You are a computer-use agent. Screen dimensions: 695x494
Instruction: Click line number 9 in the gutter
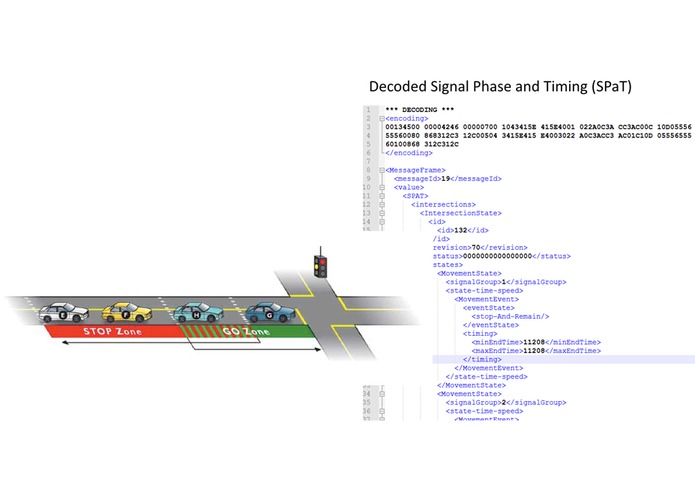coord(368,179)
